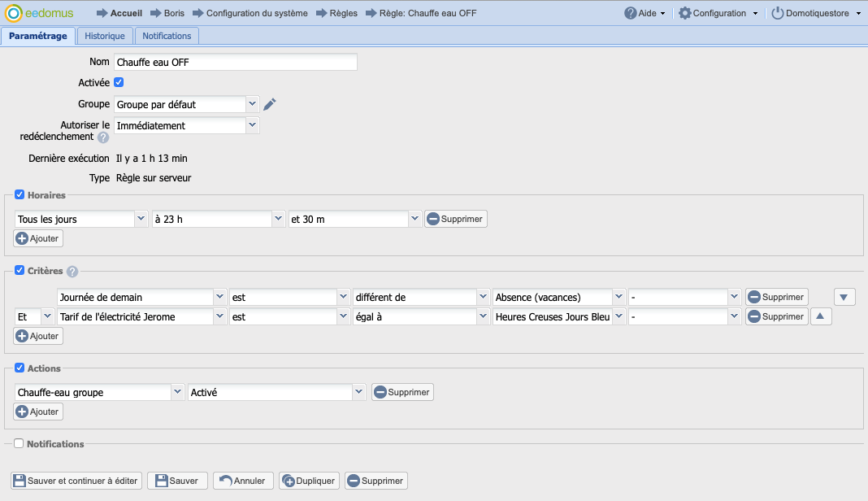Expand the Groupe par défaut dropdown

[252, 104]
